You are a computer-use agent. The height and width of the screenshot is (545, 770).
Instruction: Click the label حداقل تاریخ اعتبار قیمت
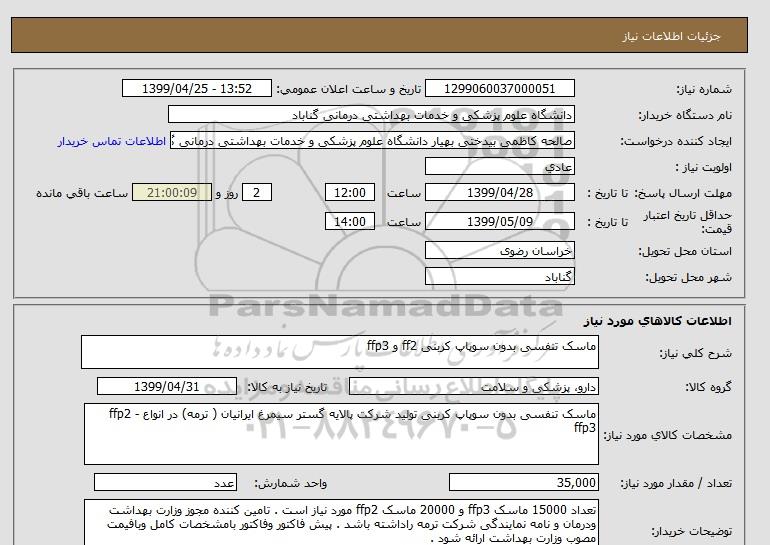(688, 222)
